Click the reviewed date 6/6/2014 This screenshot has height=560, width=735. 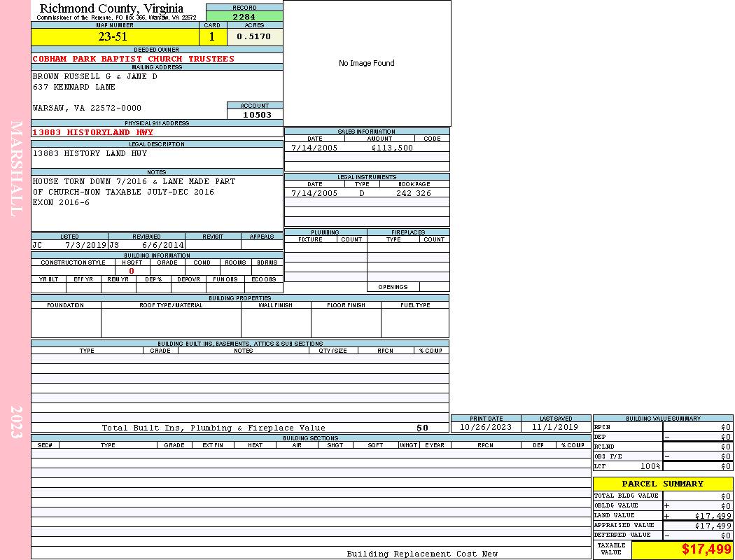(x=163, y=246)
